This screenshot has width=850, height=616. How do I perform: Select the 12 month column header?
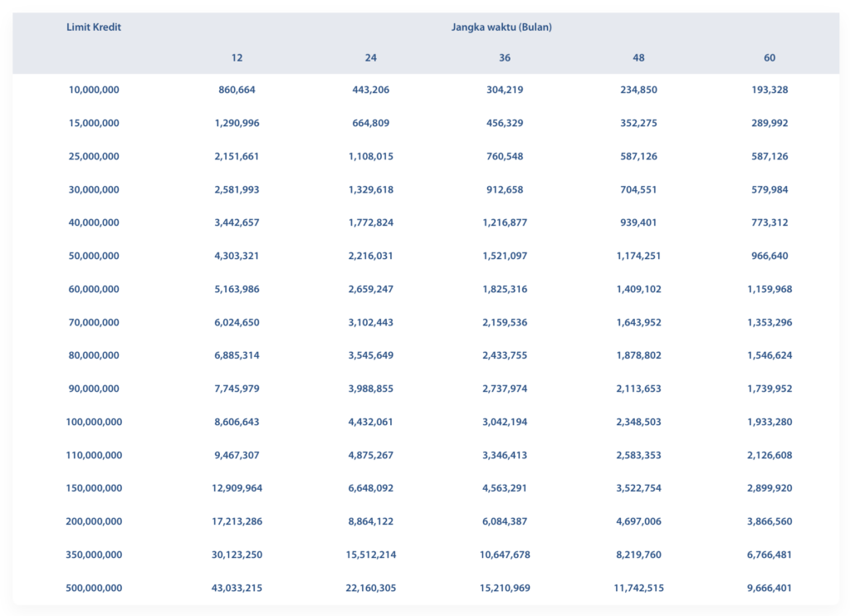tap(237, 58)
